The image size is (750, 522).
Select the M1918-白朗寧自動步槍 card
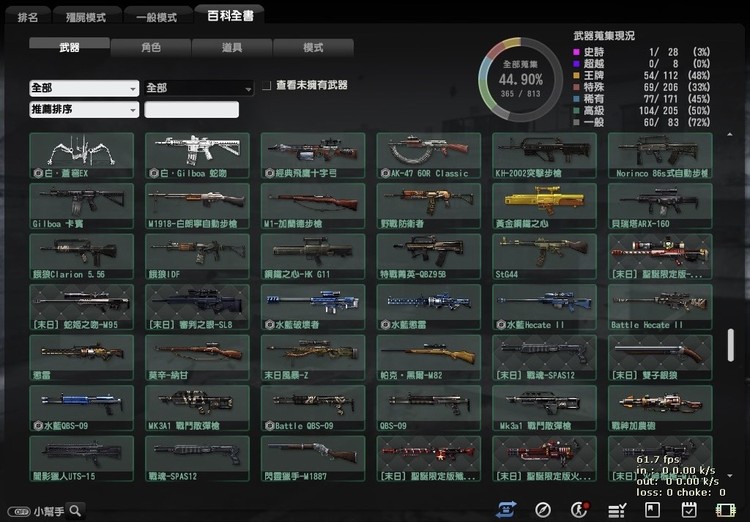click(197, 206)
